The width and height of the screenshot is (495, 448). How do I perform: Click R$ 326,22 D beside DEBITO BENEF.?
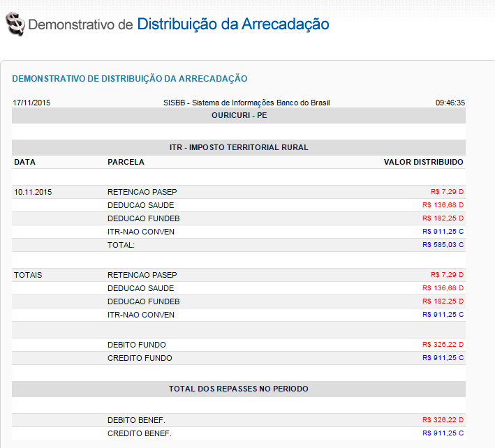(x=443, y=419)
